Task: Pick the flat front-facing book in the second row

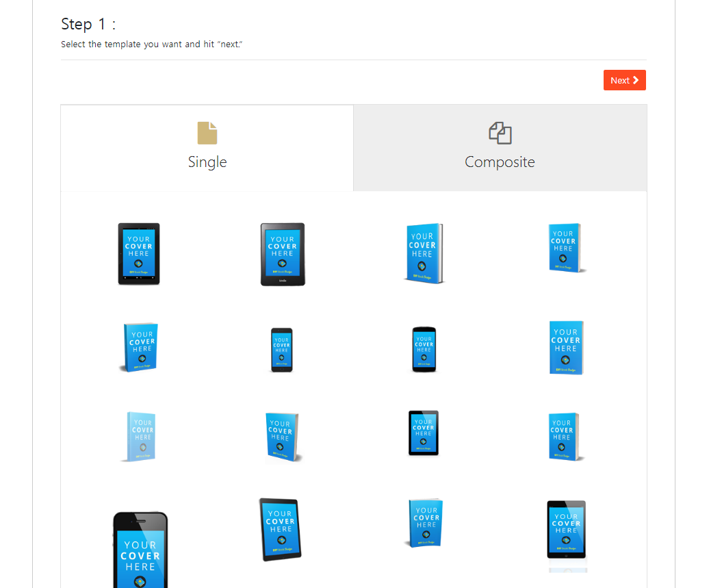Action: tap(566, 348)
